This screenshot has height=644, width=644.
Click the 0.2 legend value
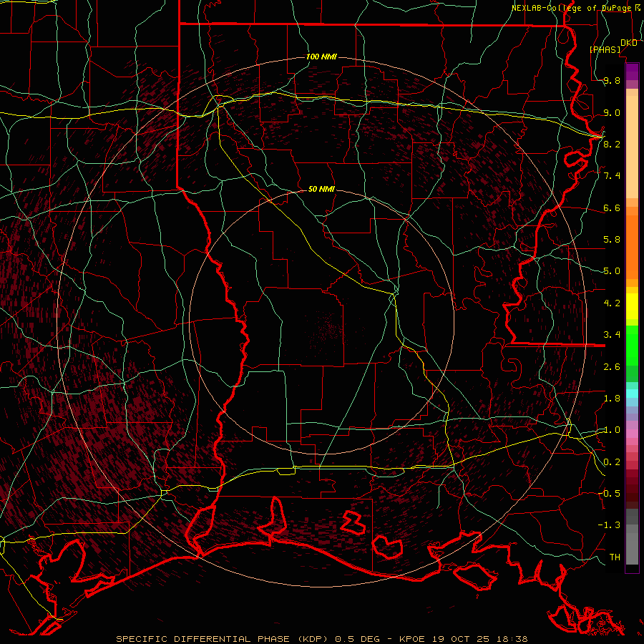612,462
